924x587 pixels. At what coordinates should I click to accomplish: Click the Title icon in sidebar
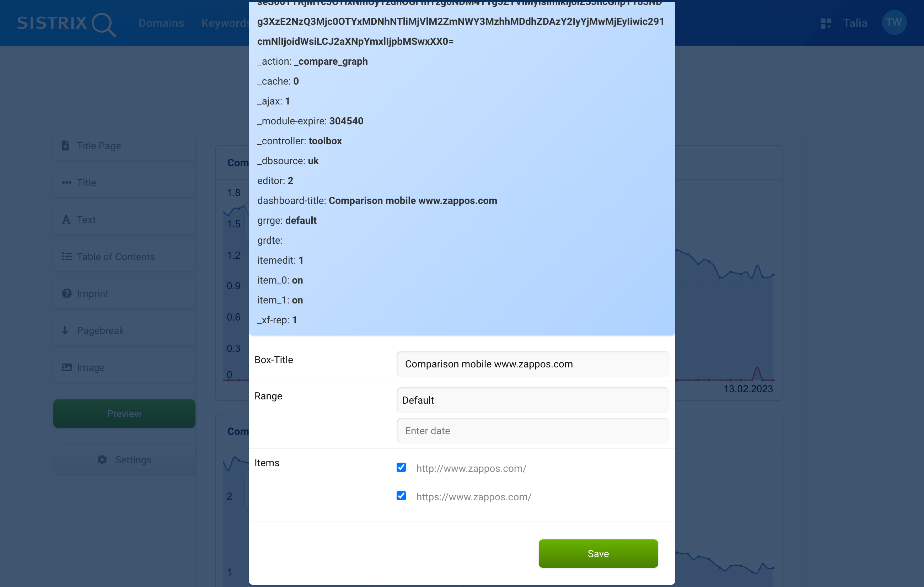pos(67,182)
